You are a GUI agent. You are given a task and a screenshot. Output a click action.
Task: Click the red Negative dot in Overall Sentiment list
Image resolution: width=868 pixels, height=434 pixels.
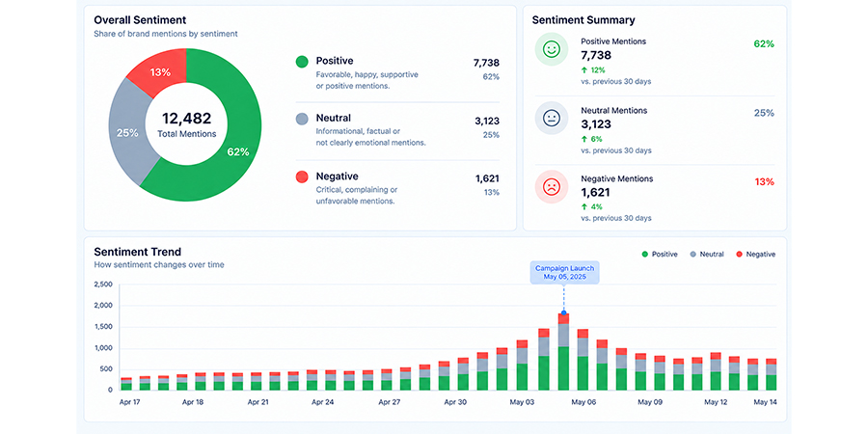[302, 176]
